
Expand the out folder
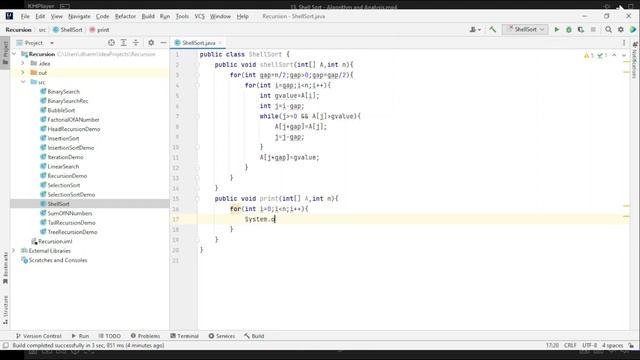coord(23,73)
